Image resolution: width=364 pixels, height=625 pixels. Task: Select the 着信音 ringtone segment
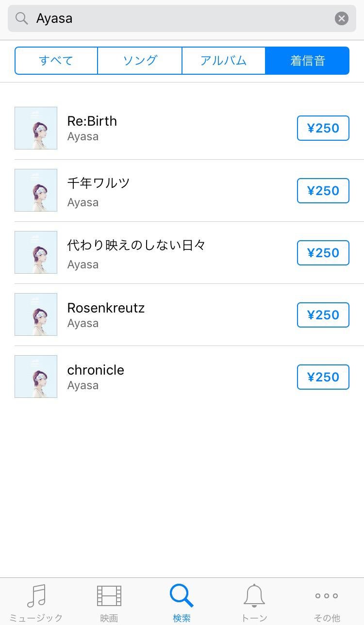[307, 61]
